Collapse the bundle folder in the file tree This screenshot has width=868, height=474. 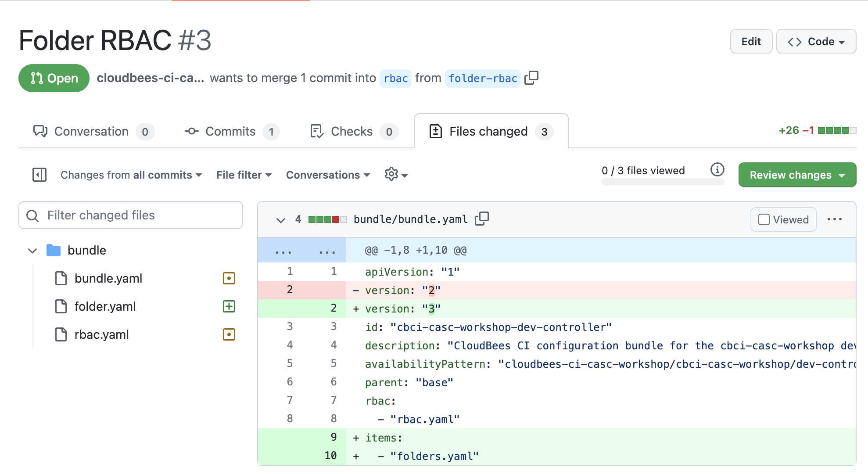[x=32, y=250]
